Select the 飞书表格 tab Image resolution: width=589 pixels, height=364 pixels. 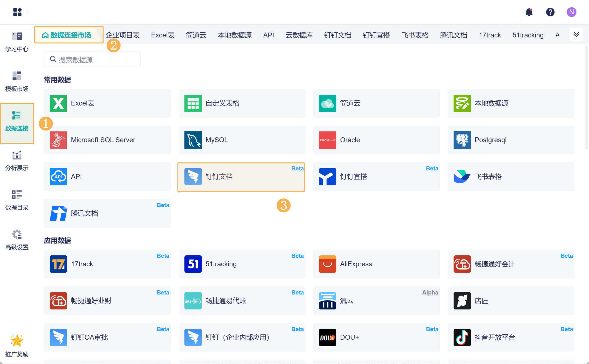point(415,35)
